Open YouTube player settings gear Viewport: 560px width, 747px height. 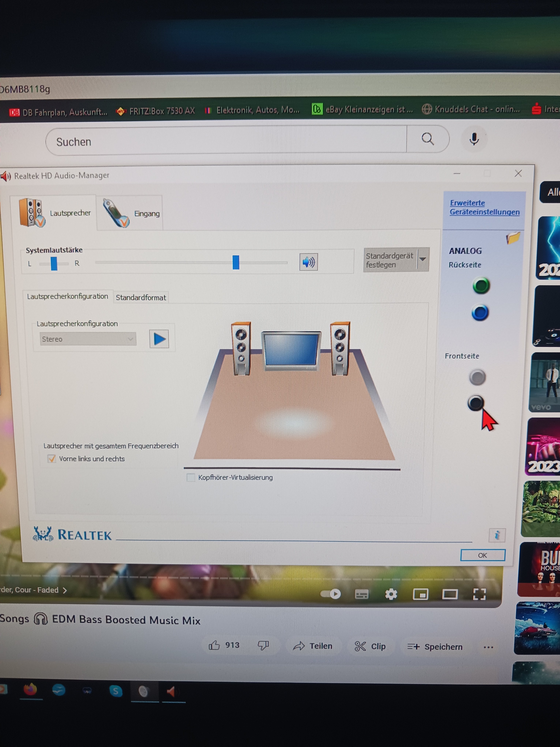coord(391,594)
